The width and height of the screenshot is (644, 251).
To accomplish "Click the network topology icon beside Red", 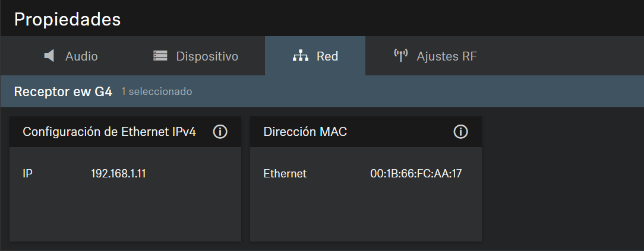I will coord(301,56).
